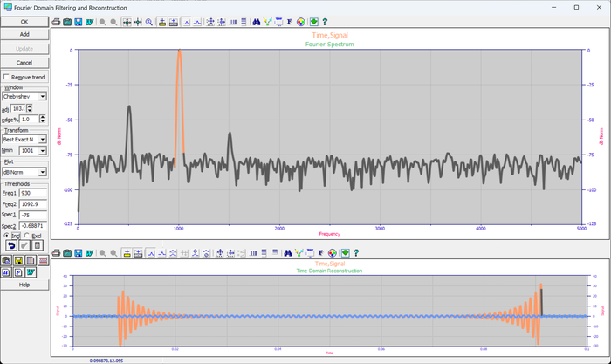Click the Add button
Image resolution: width=611 pixels, height=364 pixels.
[24, 34]
